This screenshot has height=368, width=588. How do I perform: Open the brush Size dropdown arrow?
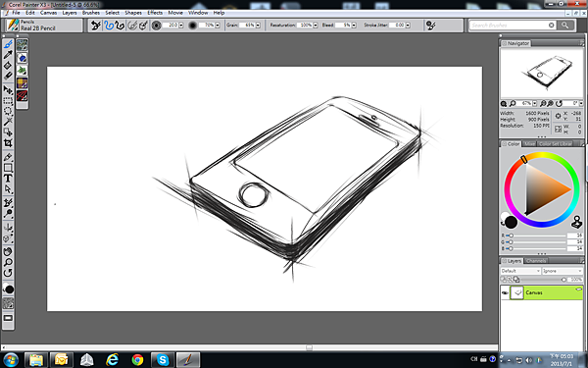click(181, 26)
